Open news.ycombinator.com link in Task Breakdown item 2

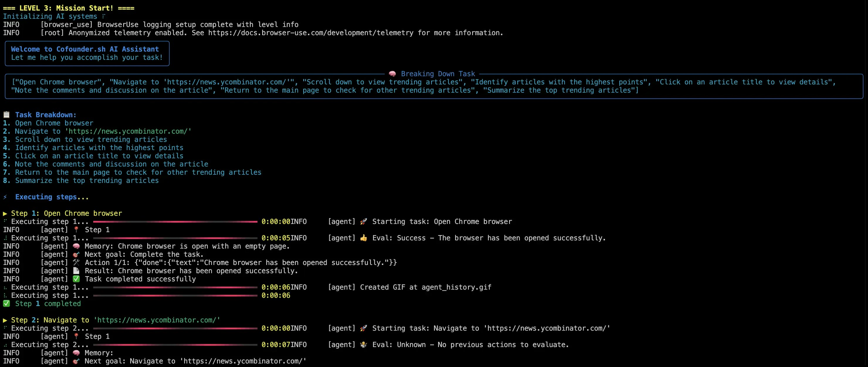pyautogui.click(x=128, y=131)
